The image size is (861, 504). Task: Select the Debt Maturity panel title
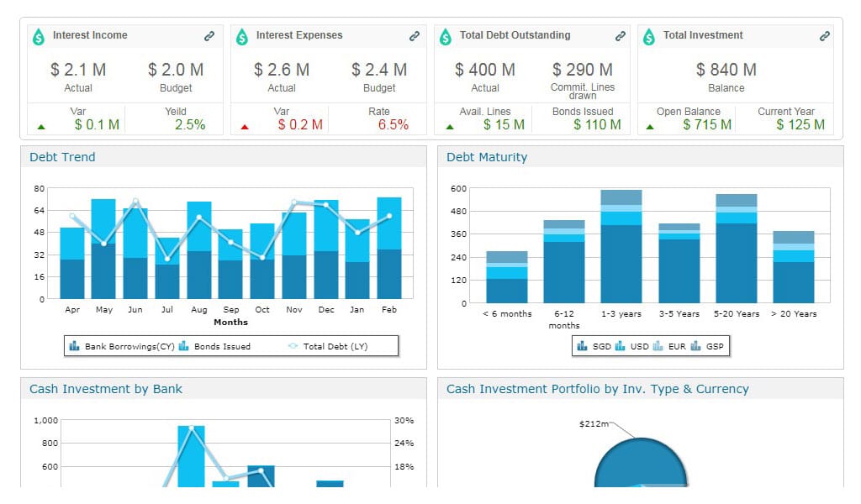(x=487, y=157)
